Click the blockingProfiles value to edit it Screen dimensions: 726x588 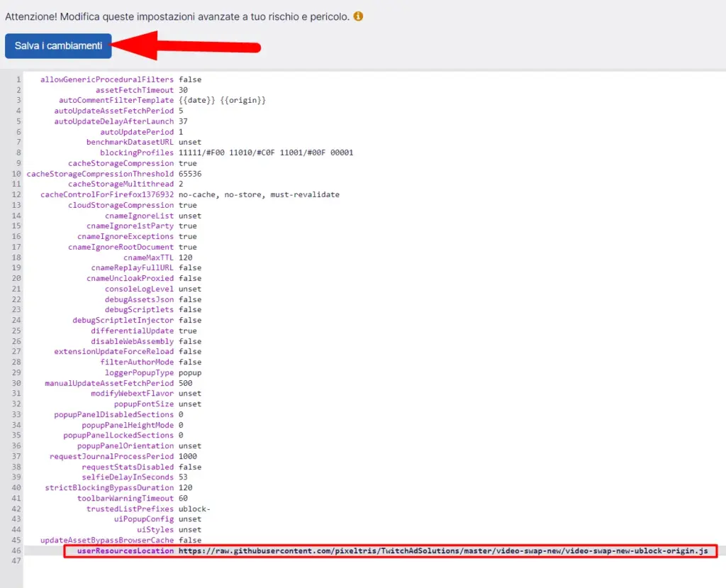coord(266,152)
